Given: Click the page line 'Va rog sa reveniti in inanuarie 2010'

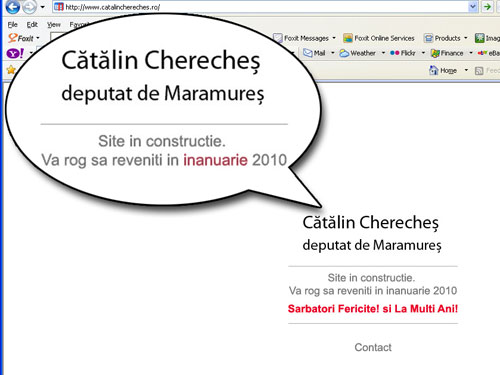Looking at the screenshot, I should click(373, 291).
